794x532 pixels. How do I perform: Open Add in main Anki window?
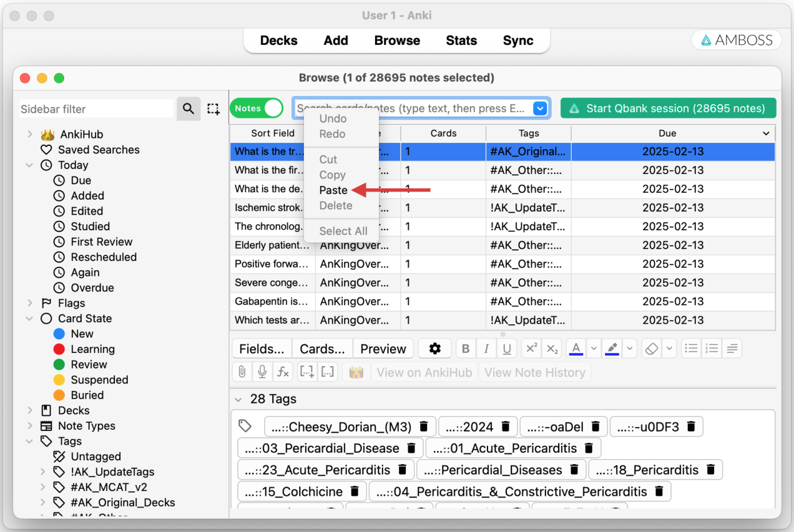pos(336,41)
